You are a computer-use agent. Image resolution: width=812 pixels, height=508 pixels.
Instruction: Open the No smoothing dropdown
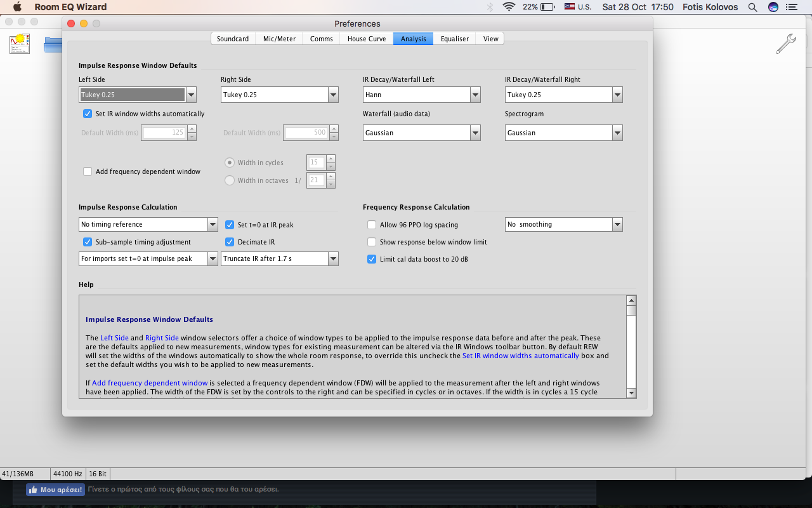tap(617, 224)
